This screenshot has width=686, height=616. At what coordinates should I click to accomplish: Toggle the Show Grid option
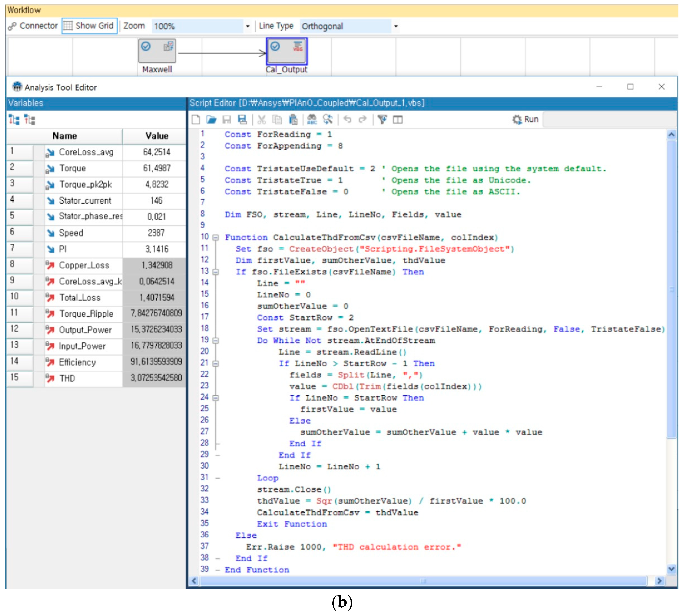coord(89,26)
